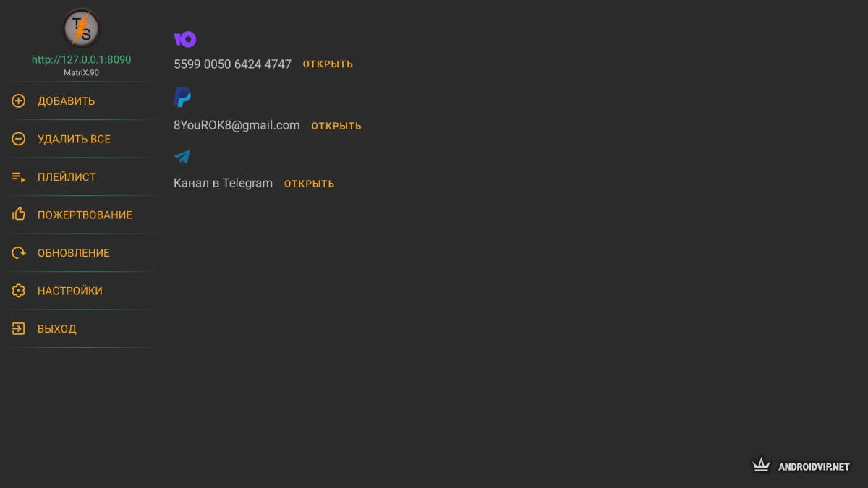Click the ANDROIDVIP.NET watermark
This screenshot has height=488, width=868.
coord(801,466)
